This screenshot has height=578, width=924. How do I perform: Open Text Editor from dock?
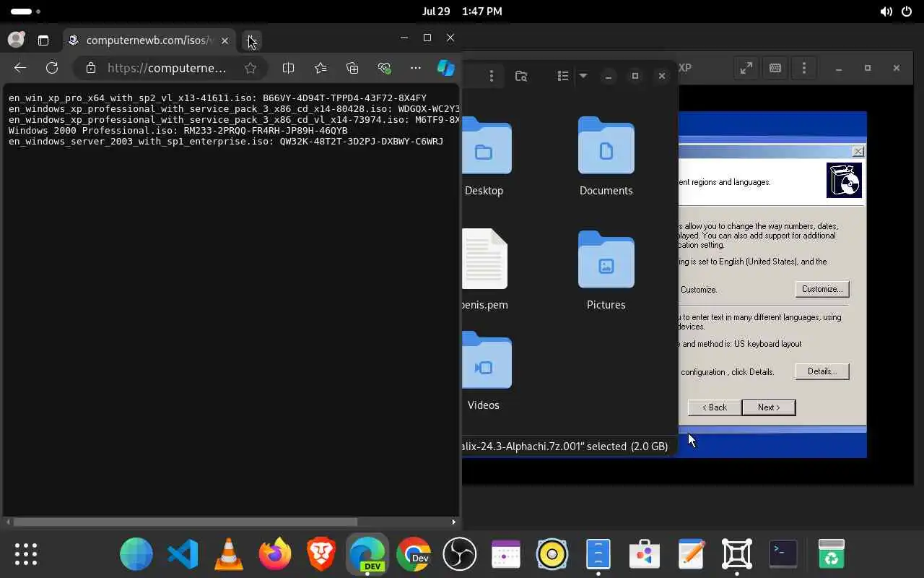click(x=691, y=554)
